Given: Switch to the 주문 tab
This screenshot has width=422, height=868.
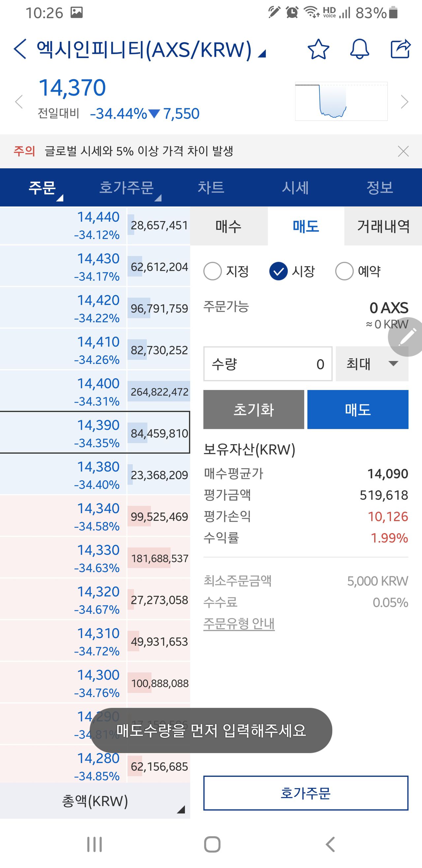Looking at the screenshot, I should click(42, 187).
